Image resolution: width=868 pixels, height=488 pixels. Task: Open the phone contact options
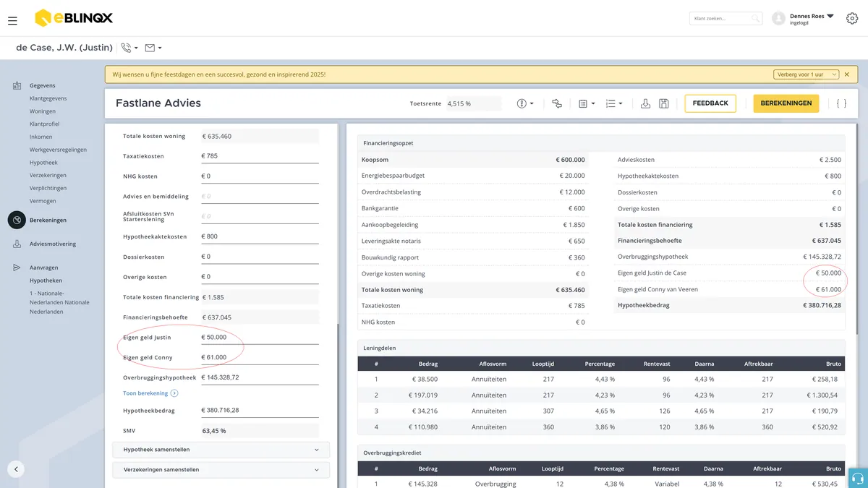coord(129,48)
